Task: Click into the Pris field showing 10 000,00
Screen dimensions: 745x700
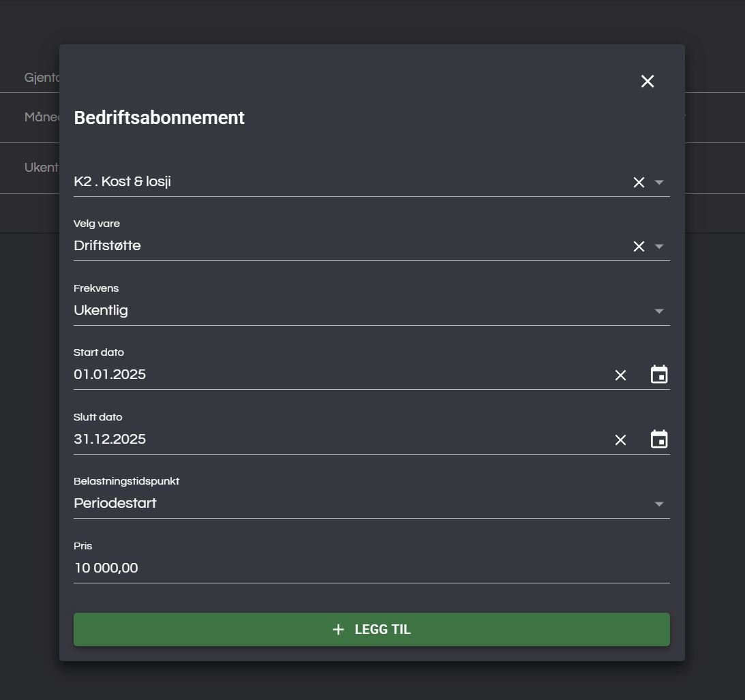Action: tap(106, 568)
